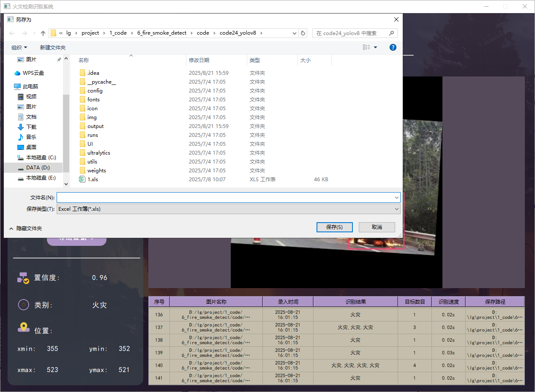Select the runs folder
535x392 pixels.
coord(93,135)
